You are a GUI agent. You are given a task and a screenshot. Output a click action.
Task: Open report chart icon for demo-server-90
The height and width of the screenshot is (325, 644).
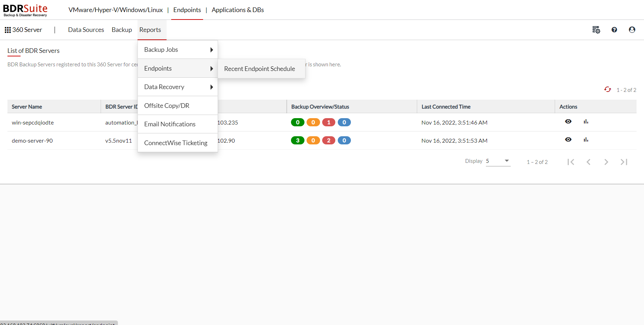tap(586, 139)
